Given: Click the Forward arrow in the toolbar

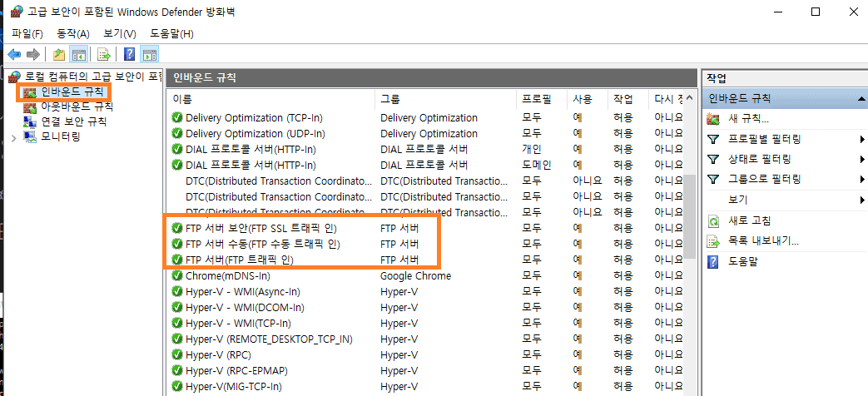Looking at the screenshot, I should click(x=33, y=54).
